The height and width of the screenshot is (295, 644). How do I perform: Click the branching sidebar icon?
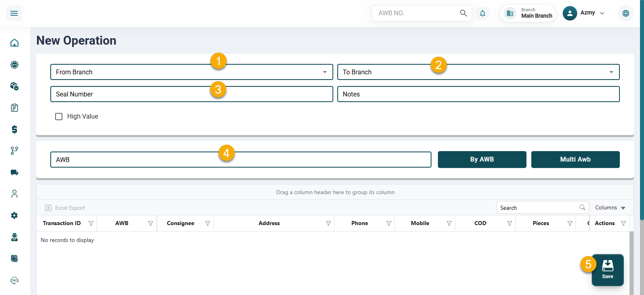click(x=14, y=151)
